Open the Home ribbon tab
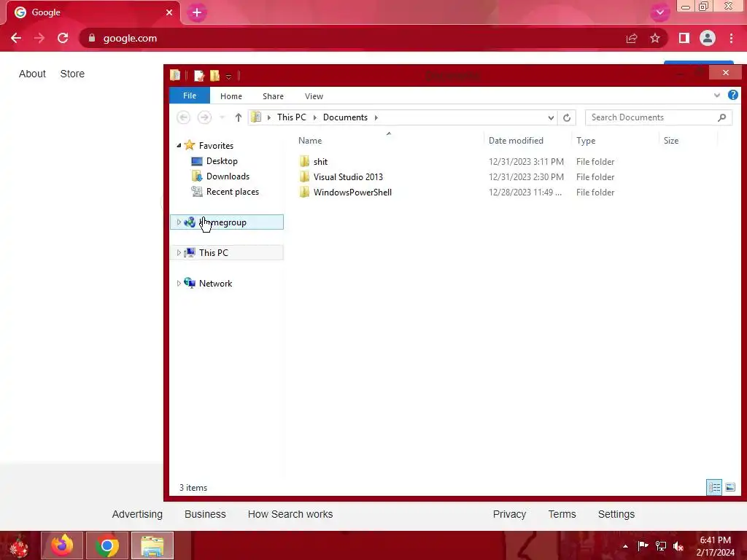The width and height of the screenshot is (747, 560). 231,96
